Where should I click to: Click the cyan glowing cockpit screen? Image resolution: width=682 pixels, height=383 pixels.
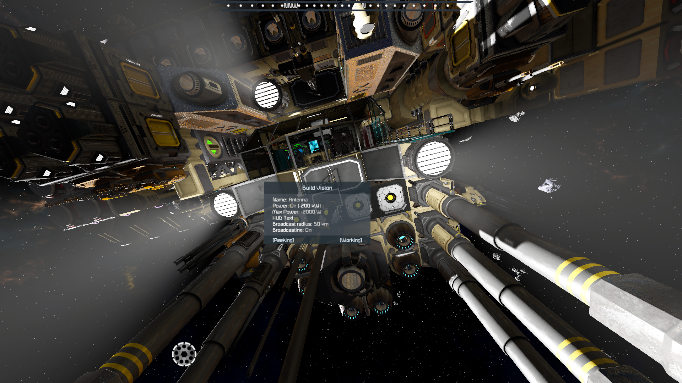(314, 147)
